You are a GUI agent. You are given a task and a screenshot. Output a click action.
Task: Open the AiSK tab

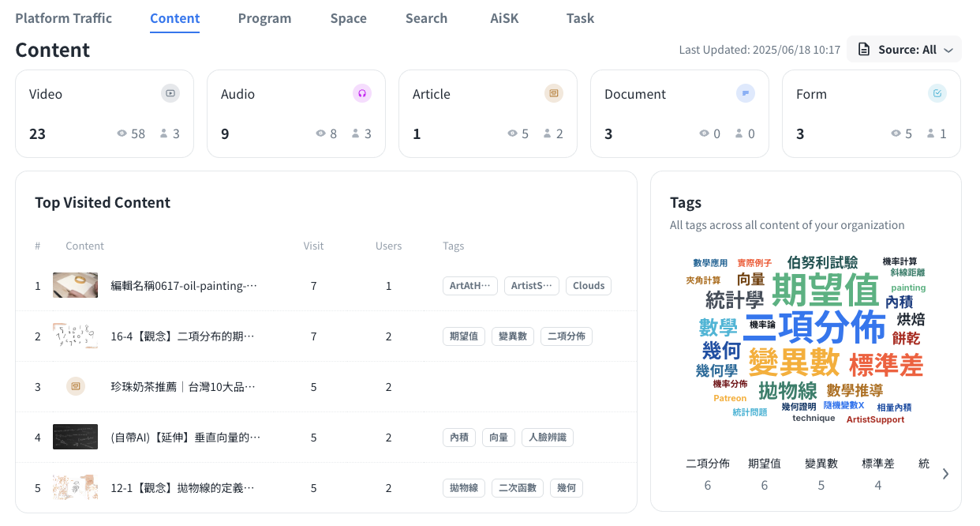[x=504, y=18]
